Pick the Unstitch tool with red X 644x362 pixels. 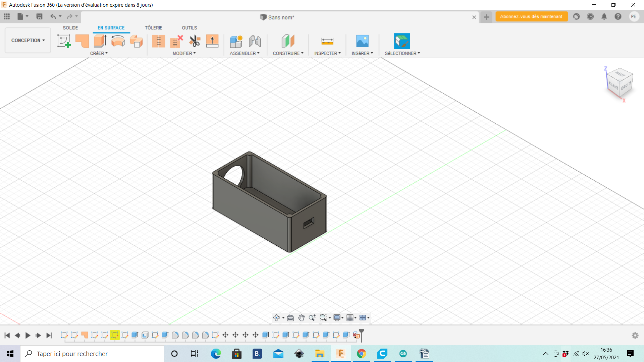click(176, 41)
